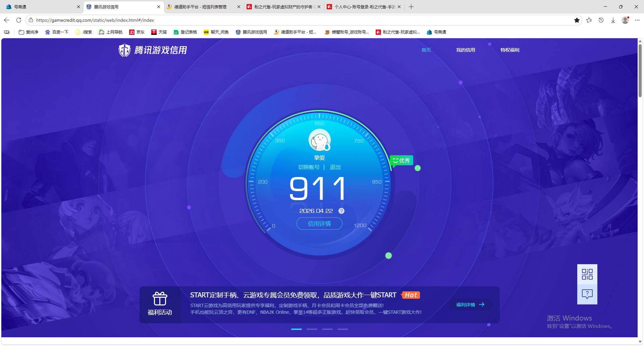Screen dimensions: 644x346
Task: Open the browser settings ellipsis menu
Action: click(638, 20)
